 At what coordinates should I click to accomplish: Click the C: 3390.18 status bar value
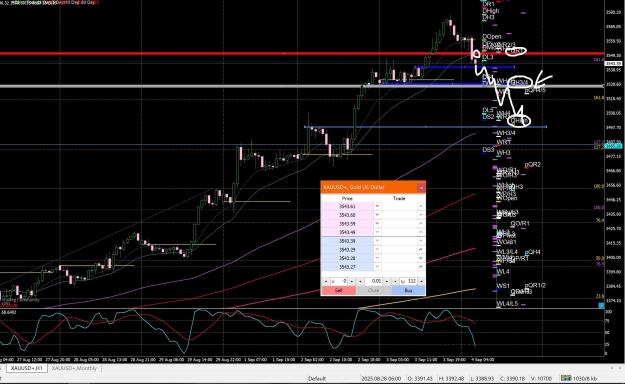click(513, 378)
